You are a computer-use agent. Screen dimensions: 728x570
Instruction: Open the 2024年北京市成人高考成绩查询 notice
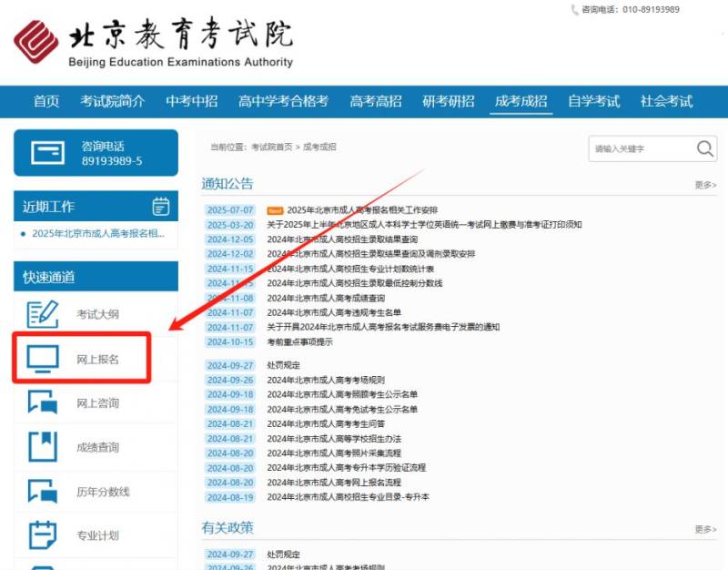tap(326, 298)
